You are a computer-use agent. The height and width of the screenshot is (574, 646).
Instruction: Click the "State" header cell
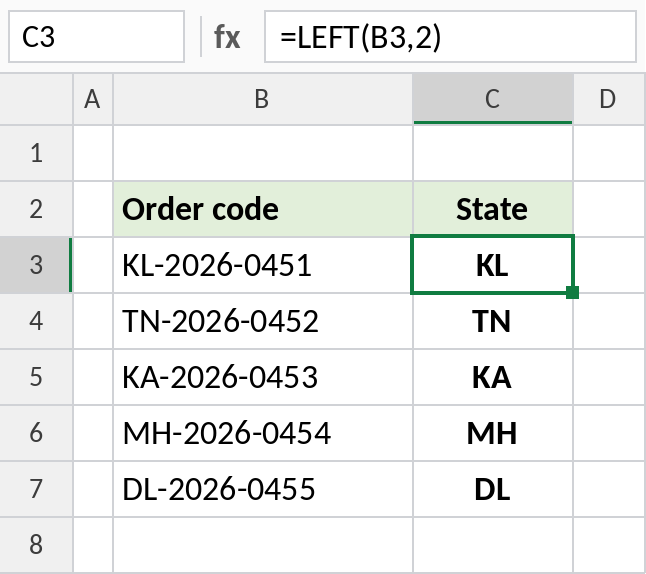tap(493, 209)
